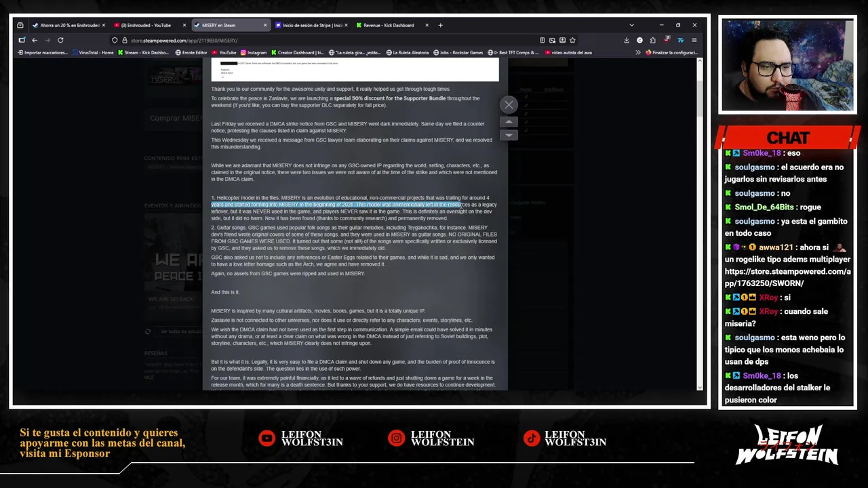Screen dimensions: 868x488
Task: Click the Instagram logo in stream overlay
Action: (396, 439)
